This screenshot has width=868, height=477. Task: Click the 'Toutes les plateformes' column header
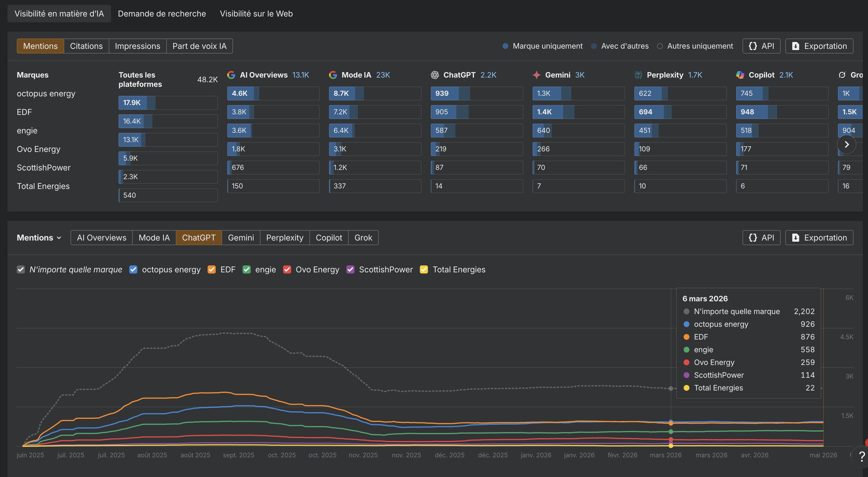(x=140, y=80)
